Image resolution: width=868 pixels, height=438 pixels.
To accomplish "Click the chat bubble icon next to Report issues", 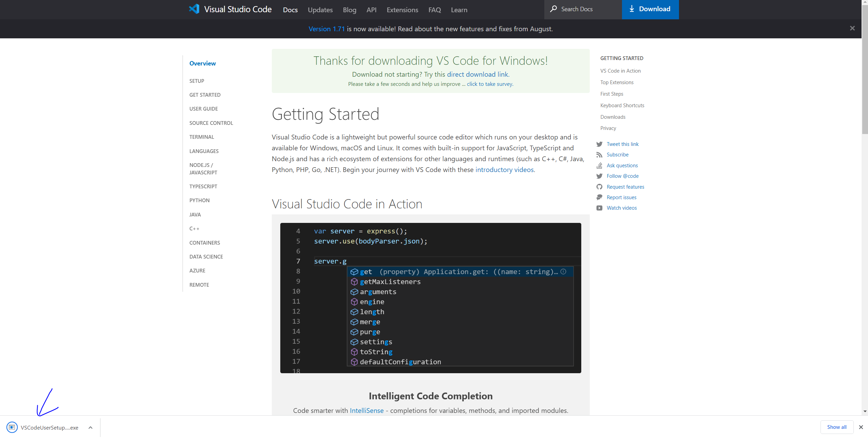I will tap(599, 197).
